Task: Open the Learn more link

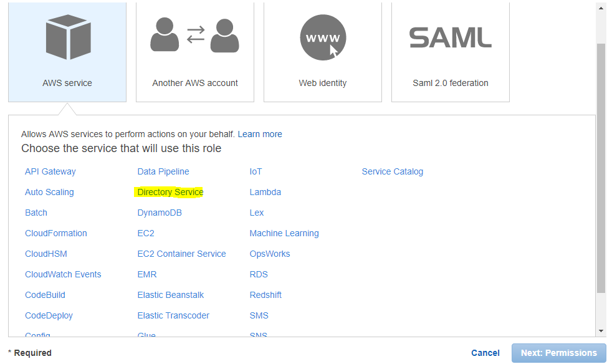Action: tap(260, 134)
